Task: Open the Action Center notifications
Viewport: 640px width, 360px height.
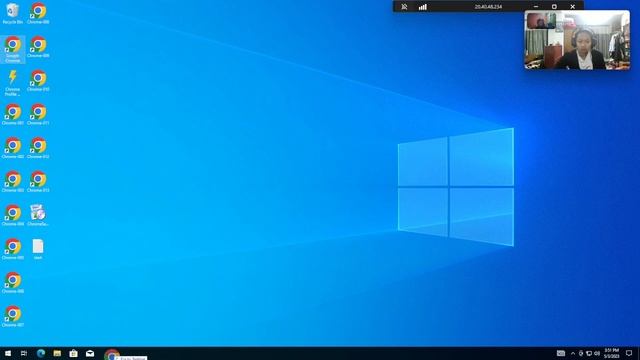Action: click(629, 353)
